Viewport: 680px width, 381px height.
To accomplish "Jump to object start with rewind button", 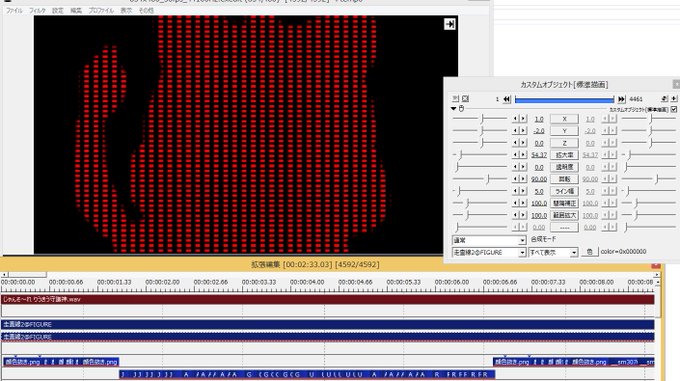I will point(507,99).
